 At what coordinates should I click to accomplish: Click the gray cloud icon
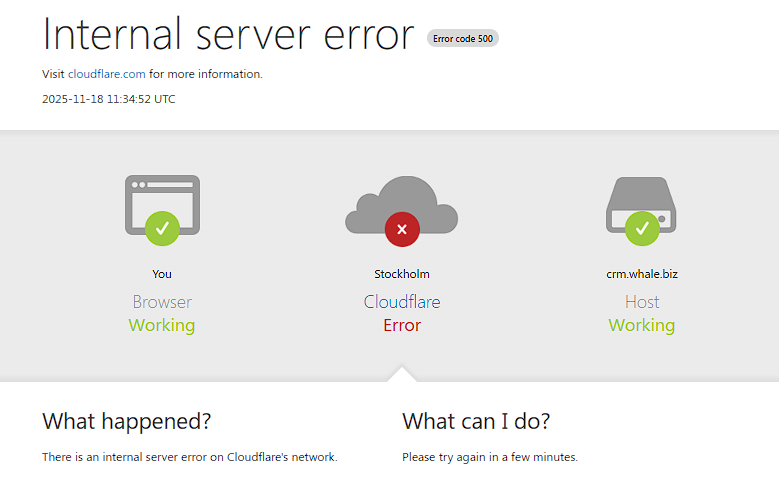point(401,205)
